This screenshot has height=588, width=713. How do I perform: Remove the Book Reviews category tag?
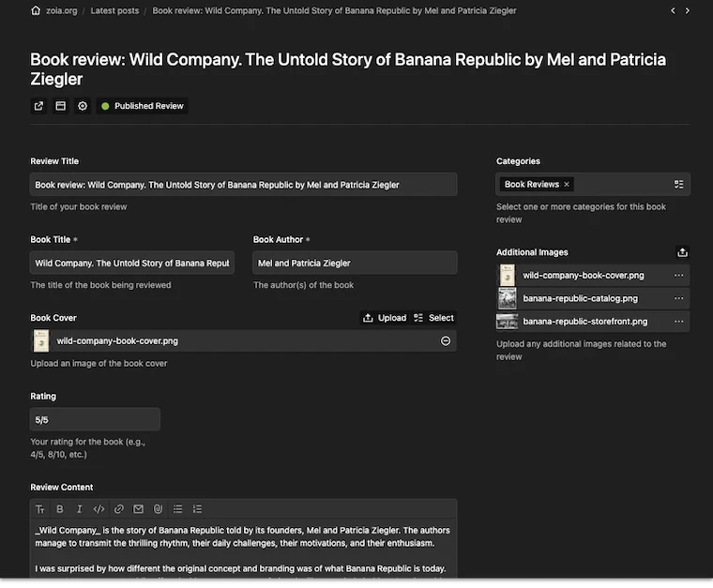[x=567, y=185]
